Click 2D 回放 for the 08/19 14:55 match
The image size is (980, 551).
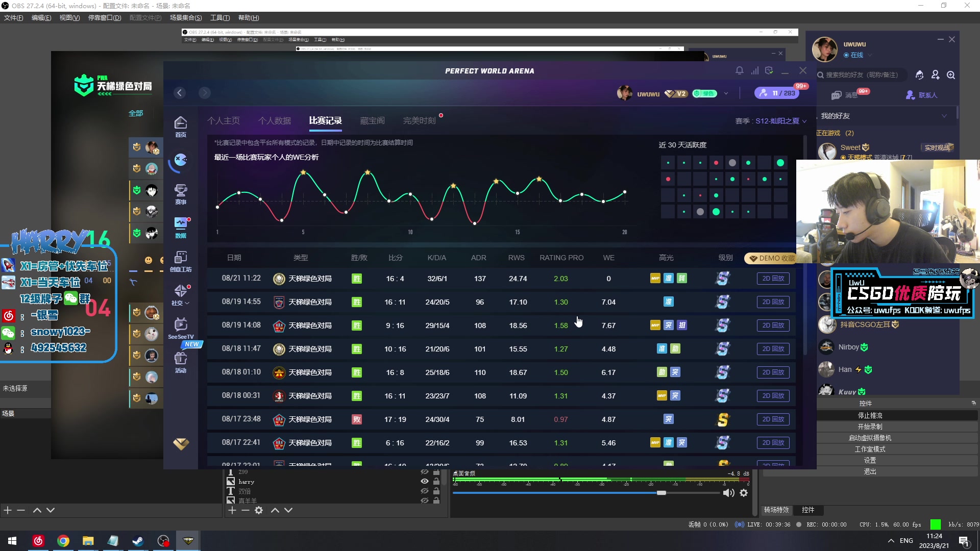pyautogui.click(x=773, y=302)
